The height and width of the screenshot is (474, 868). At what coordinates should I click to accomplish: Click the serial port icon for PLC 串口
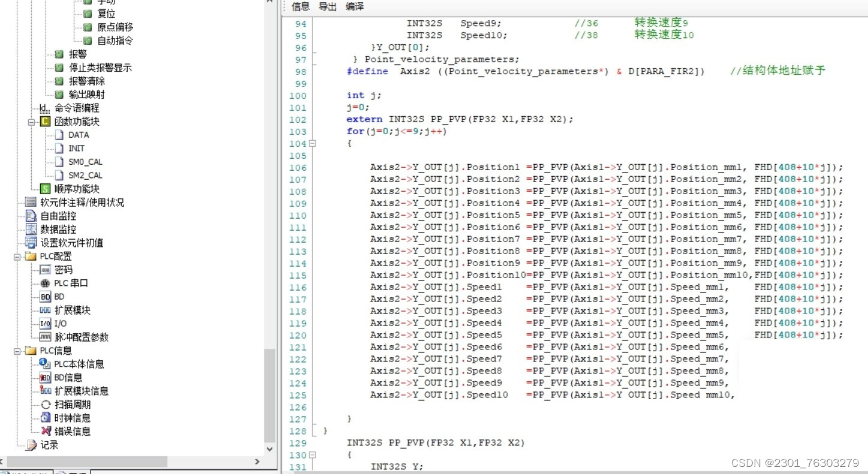click(45, 283)
